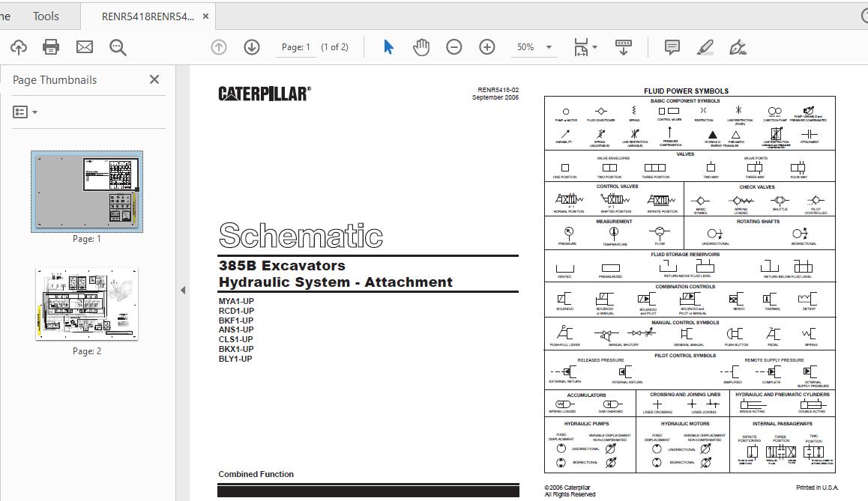Activate the hand pan tool
868x501 pixels.
pyautogui.click(x=421, y=47)
